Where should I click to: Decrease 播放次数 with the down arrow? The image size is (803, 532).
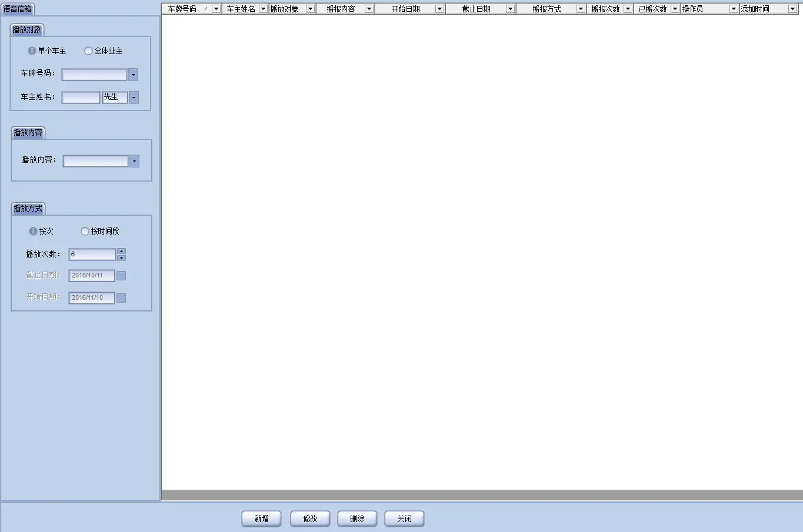(x=121, y=258)
